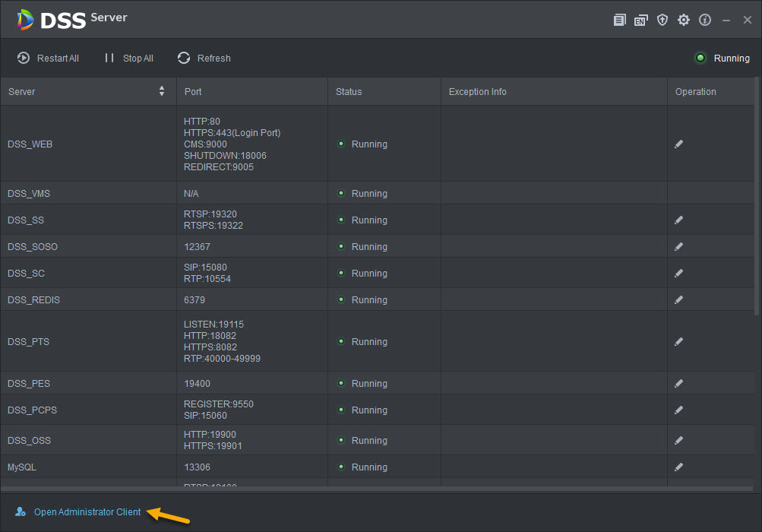The width and height of the screenshot is (762, 532).
Task: Open the security shield icon
Action: pos(662,21)
